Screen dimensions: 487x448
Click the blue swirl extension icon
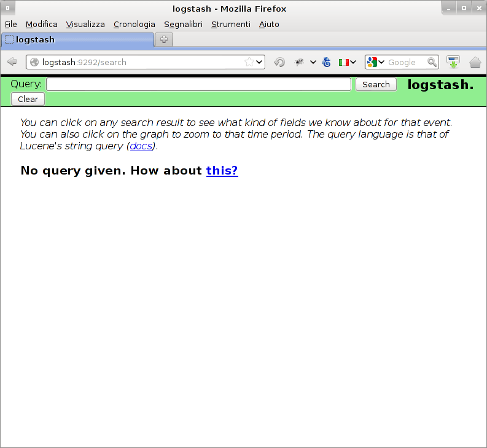[327, 62]
